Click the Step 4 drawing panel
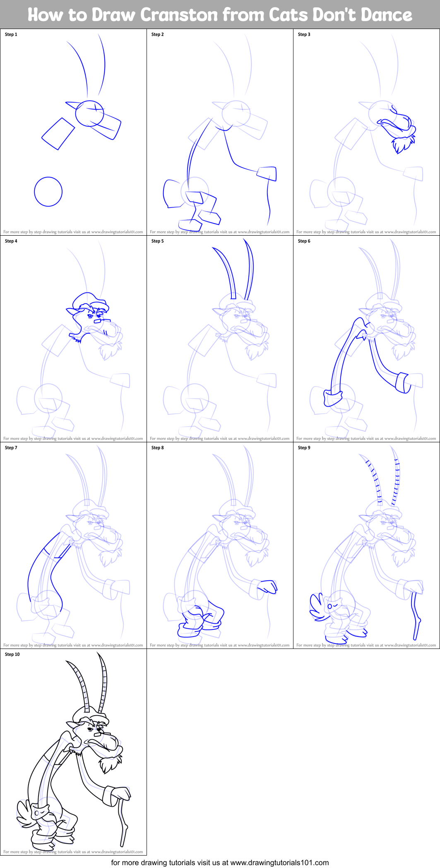 [x=73, y=339]
